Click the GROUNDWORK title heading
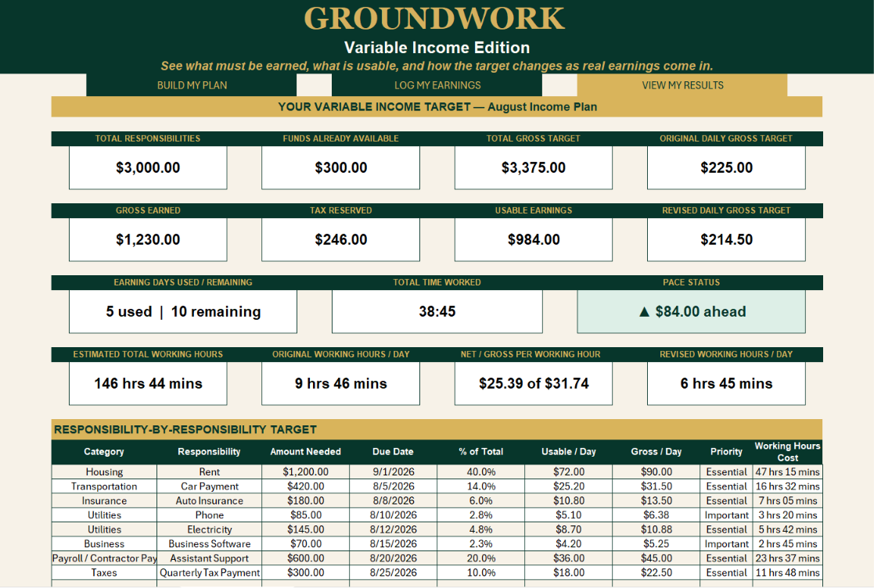 tap(434, 19)
